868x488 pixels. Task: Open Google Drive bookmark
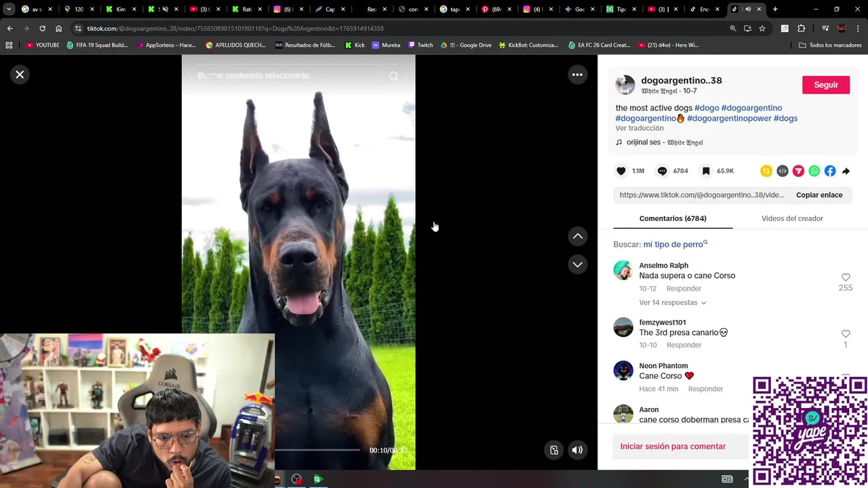(x=467, y=45)
